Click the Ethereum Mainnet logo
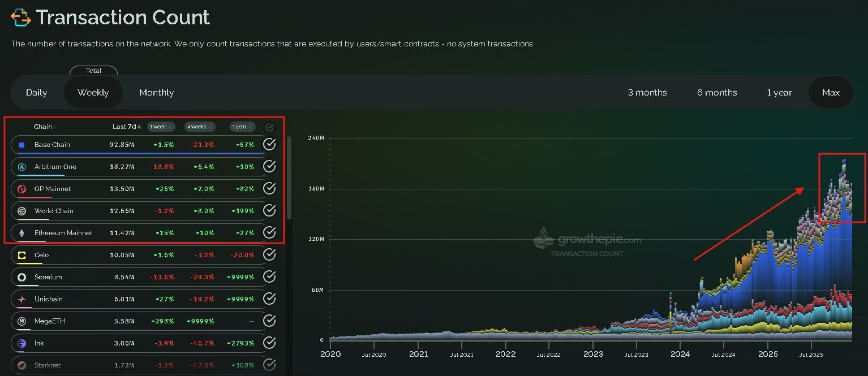This screenshot has height=376, width=868. [x=22, y=232]
